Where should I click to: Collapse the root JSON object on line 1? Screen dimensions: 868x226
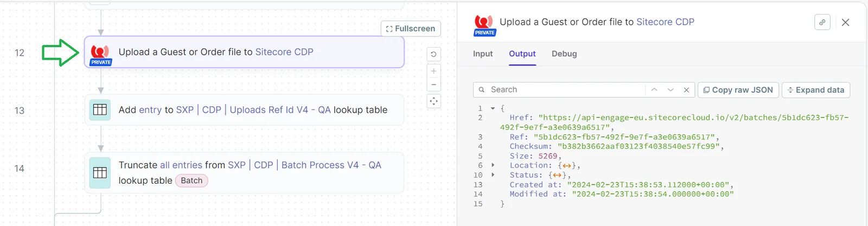pyautogui.click(x=493, y=108)
